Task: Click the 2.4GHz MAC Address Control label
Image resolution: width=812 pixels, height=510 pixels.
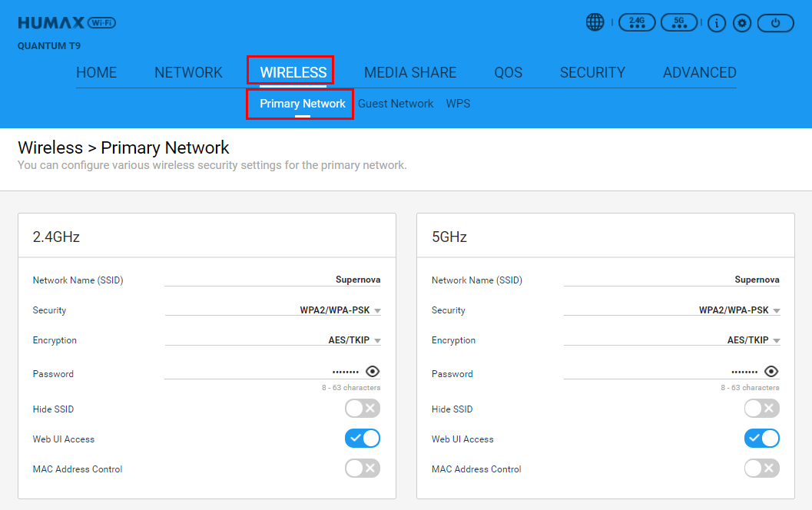Action: 78,469
